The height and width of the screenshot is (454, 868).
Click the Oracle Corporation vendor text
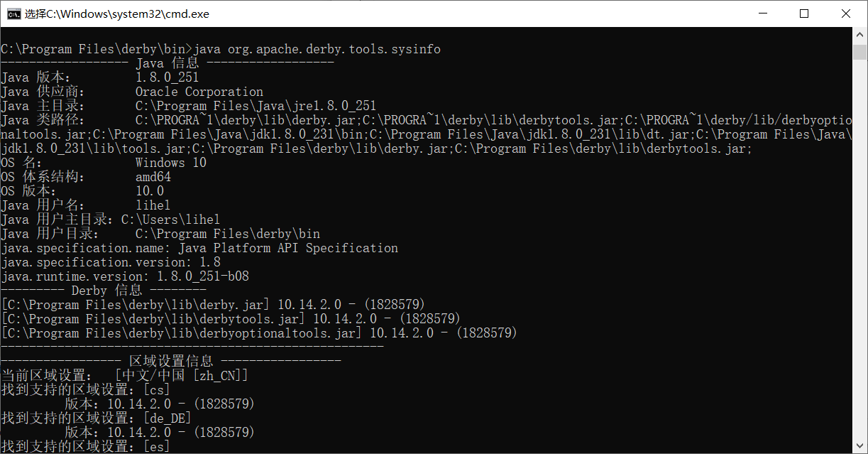199,92
